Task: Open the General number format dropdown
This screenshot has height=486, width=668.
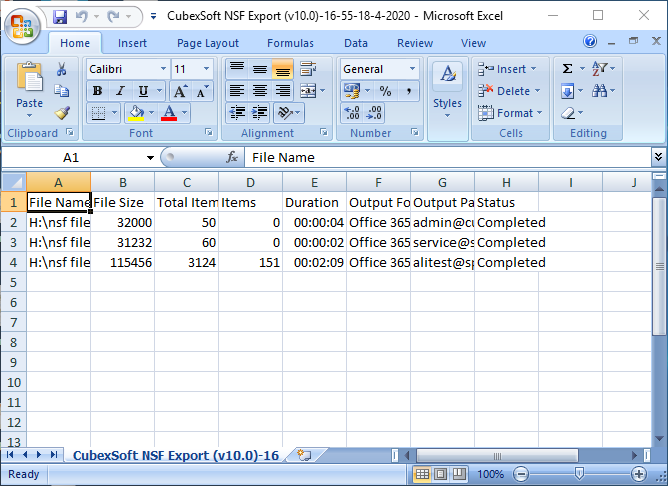Action: 412,69
